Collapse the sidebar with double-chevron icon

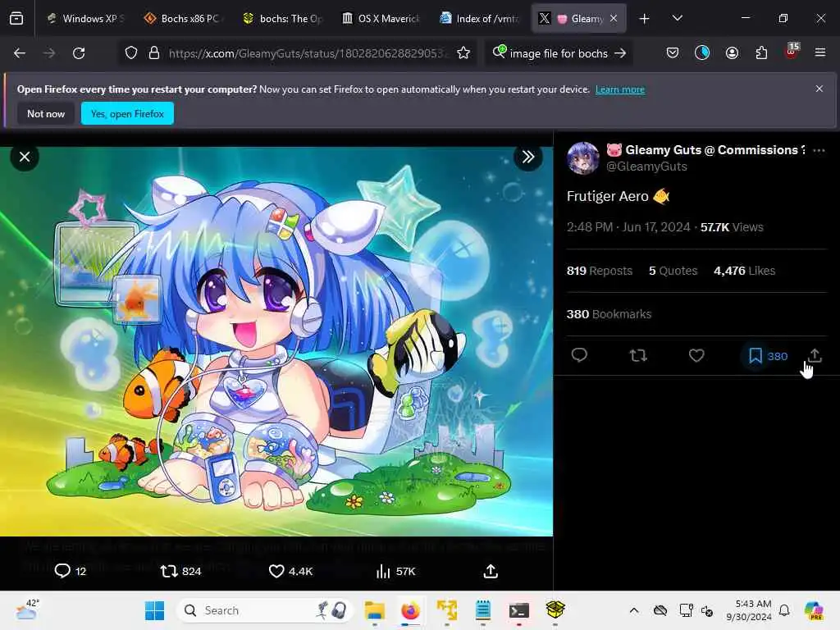pos(527,157)
